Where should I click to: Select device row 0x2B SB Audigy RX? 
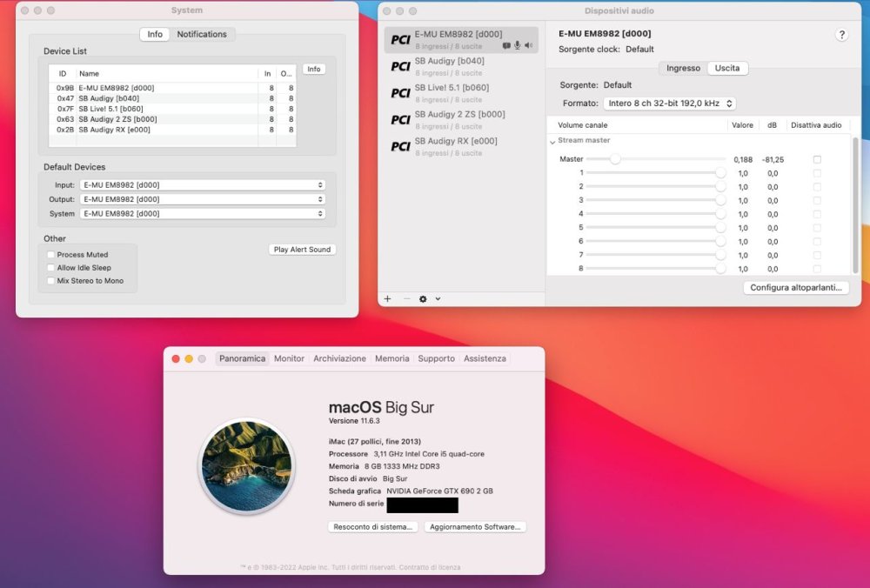pos(172,130)
